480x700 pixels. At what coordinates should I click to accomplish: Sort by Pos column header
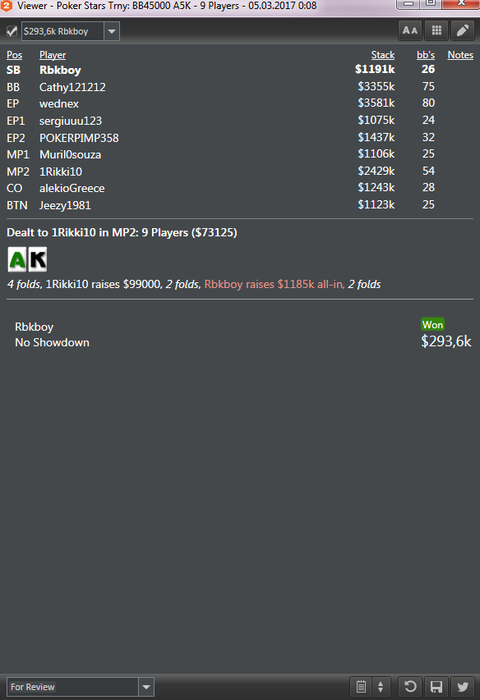pyautogui.click(x=14, y=55)
